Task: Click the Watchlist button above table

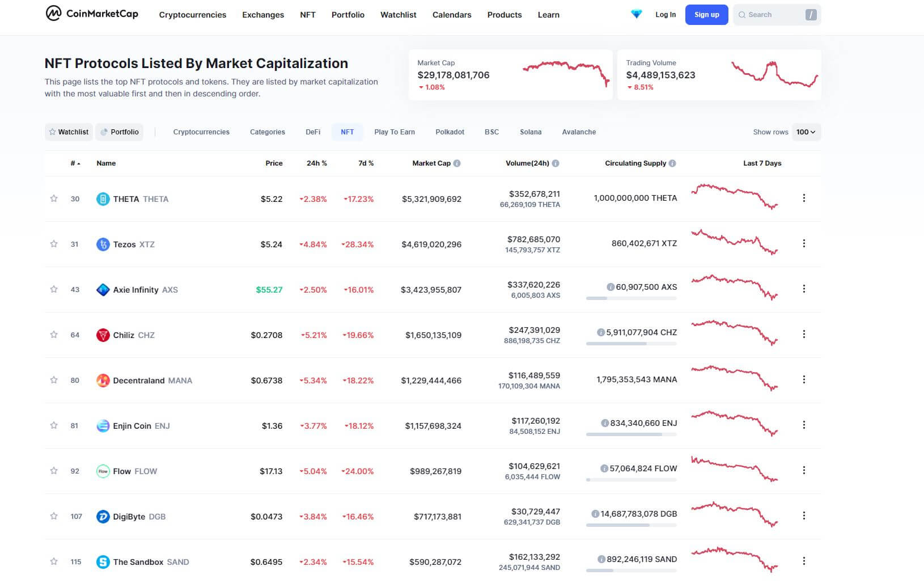Action: (x=69, y=132)
